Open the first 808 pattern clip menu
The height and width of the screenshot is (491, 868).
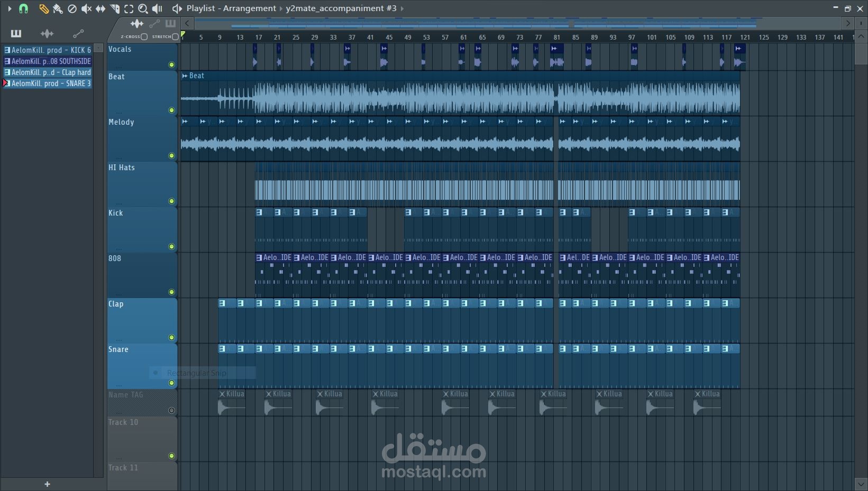click(259, 258)
